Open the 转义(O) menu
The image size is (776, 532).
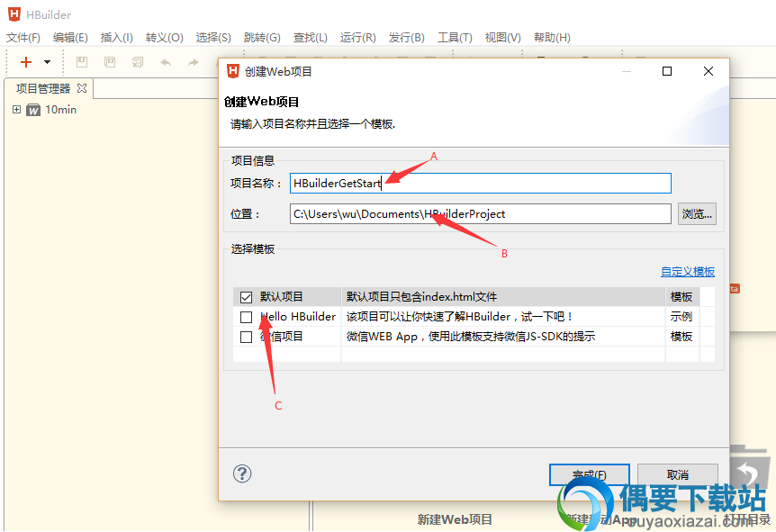coord(165,38)
